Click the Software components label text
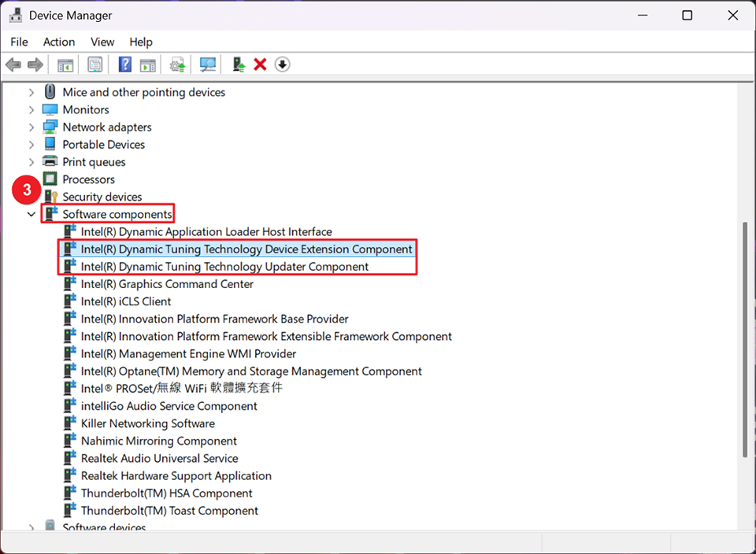Screen dimensions: 756x554 (x=117, y=214)
